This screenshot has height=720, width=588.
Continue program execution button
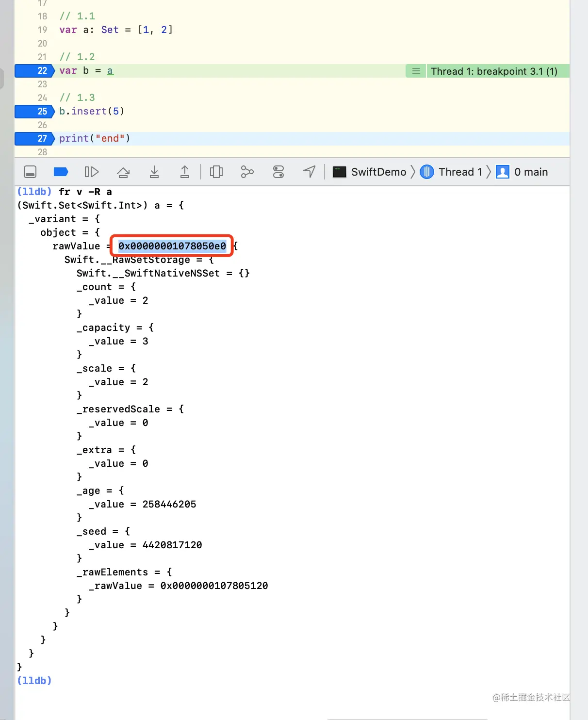click(92, 172)
